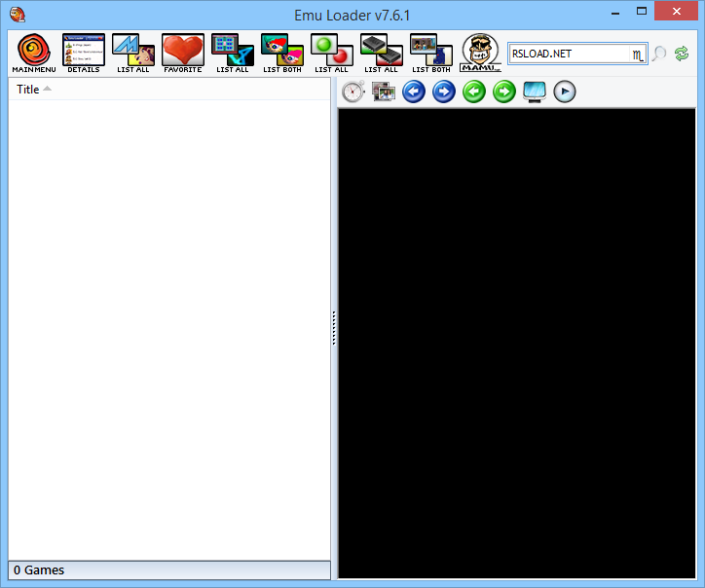Click the green right arrow button

(504, 92)
